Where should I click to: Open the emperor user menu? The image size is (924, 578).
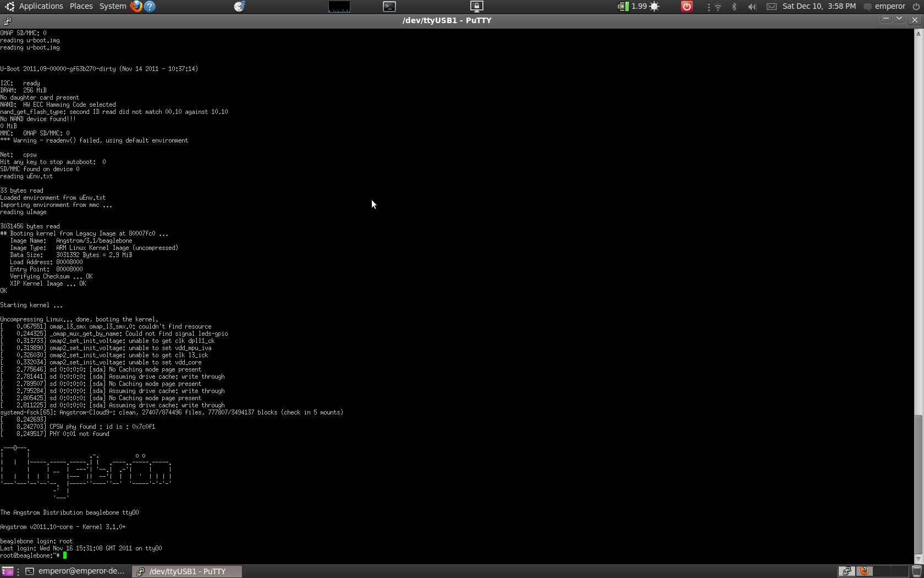click(884, 6)
